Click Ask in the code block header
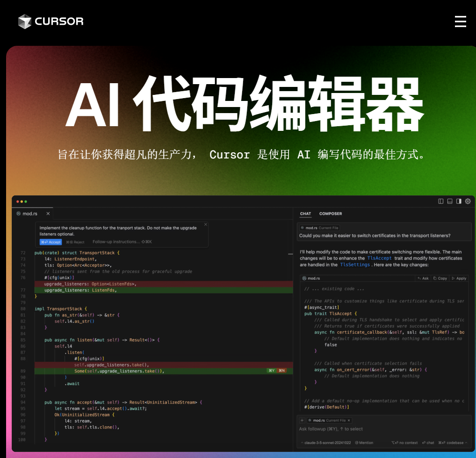 [x=423, y=279]
